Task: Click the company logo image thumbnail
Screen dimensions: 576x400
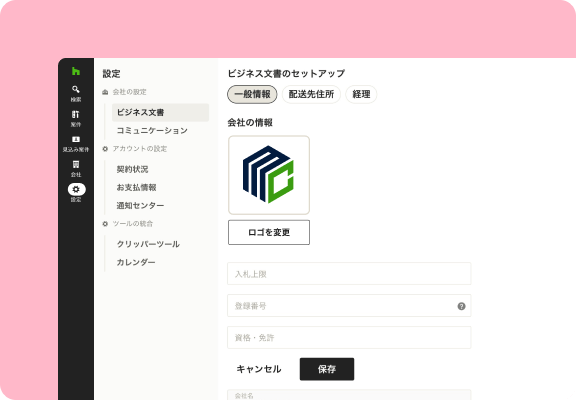Action: 269,175
